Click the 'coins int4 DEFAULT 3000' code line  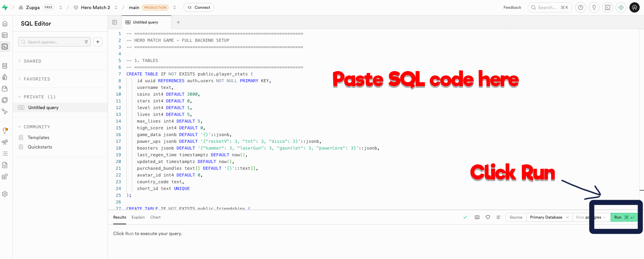168,94
